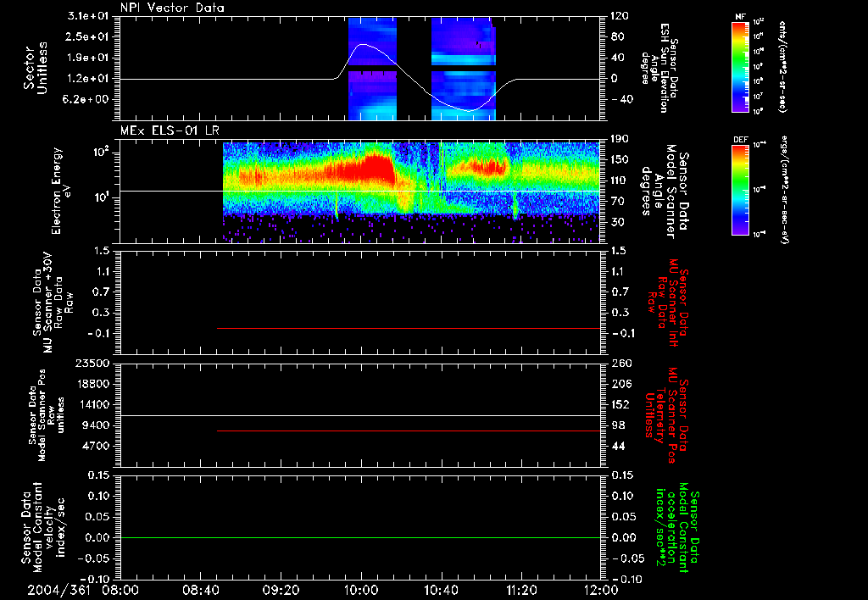The image size is (868, 600).
Task: Click the "12:00" time axis label
Action: [x=601, y=590]
